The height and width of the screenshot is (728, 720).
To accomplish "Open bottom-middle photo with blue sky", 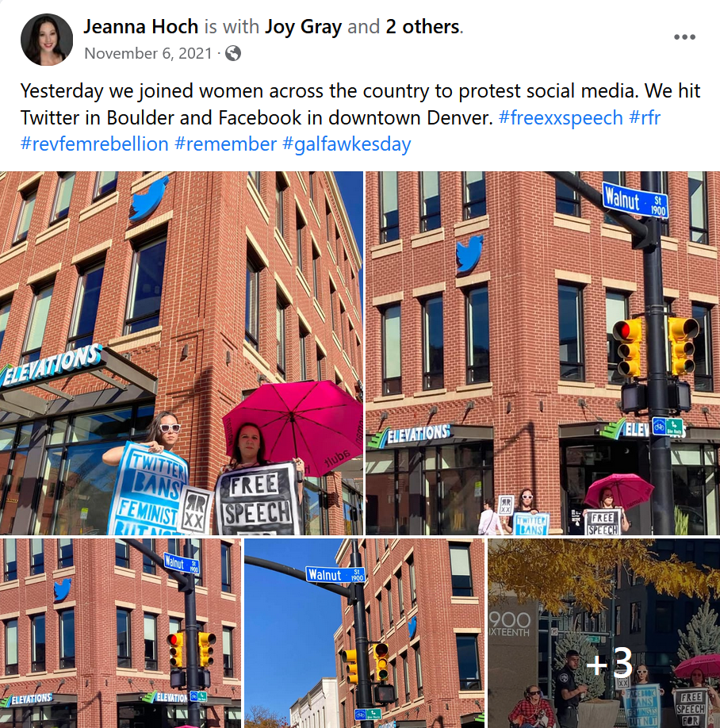I will coord(365,633).
